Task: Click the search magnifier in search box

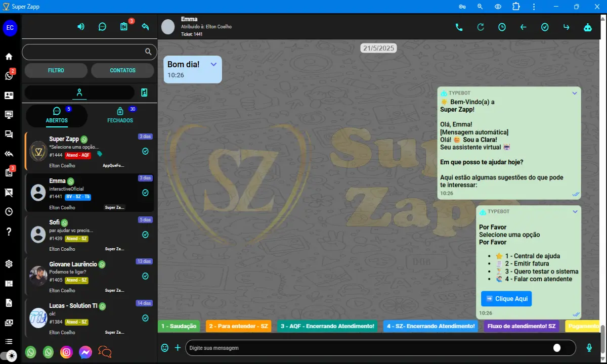Action: point(148,52)
